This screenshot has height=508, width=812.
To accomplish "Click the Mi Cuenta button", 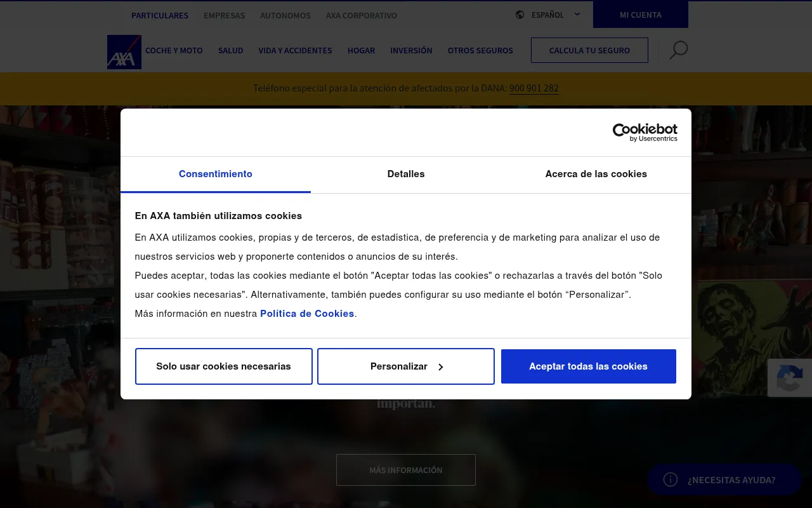I will click(x=641, y=15).
